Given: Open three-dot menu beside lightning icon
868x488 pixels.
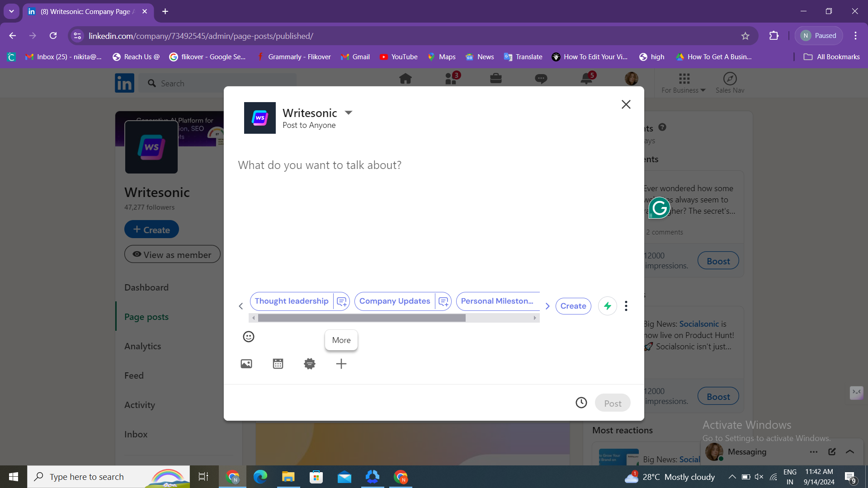Looking at the screenshot, I should [x=626, y=306].
